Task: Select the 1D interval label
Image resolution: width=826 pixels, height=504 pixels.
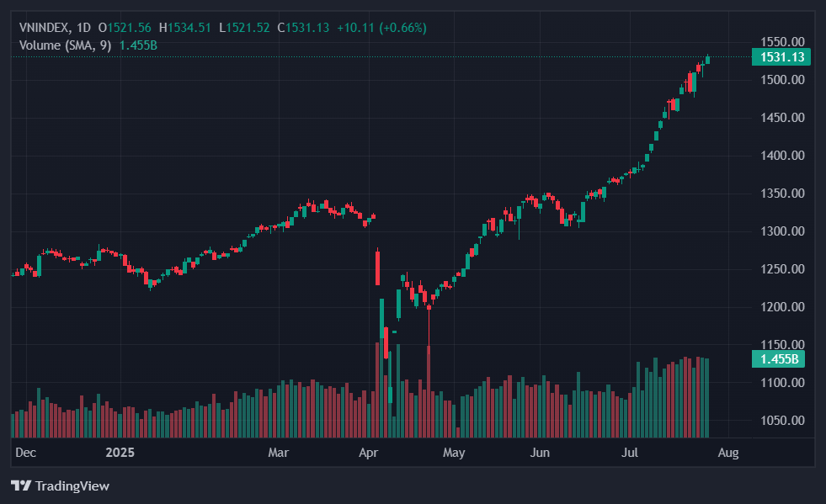Action: (83, 28)
